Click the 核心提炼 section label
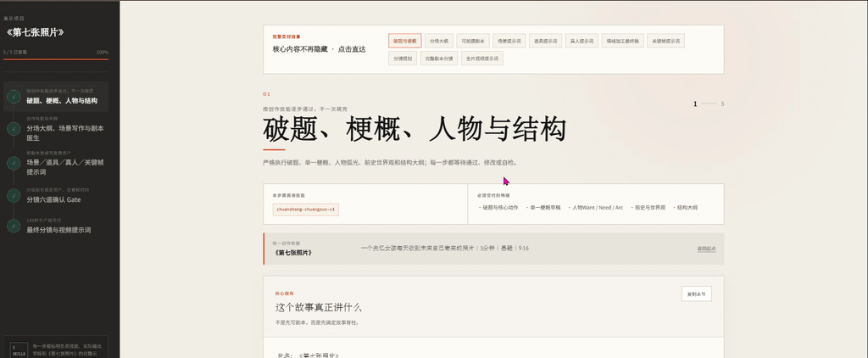This screenshot has width=868, height=358. pyautogui.click(x=284, y=293)
